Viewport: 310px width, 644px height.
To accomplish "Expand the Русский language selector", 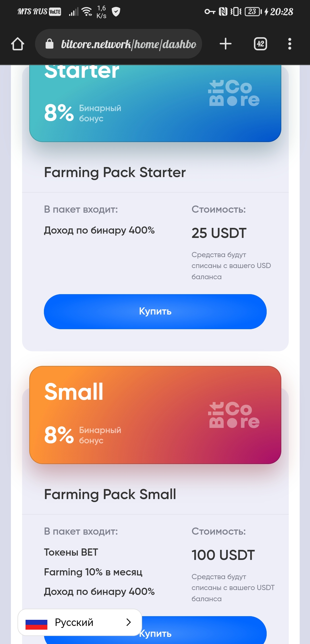I will pyautogui.click(x=80, y=622).
